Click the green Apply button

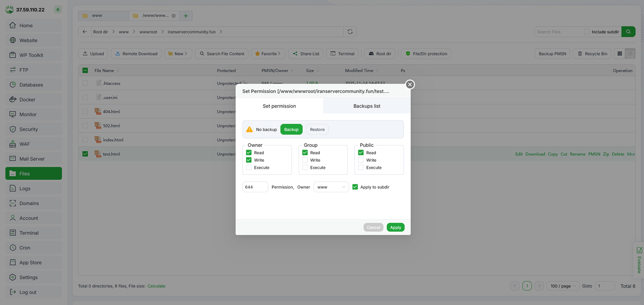(395, 227)
